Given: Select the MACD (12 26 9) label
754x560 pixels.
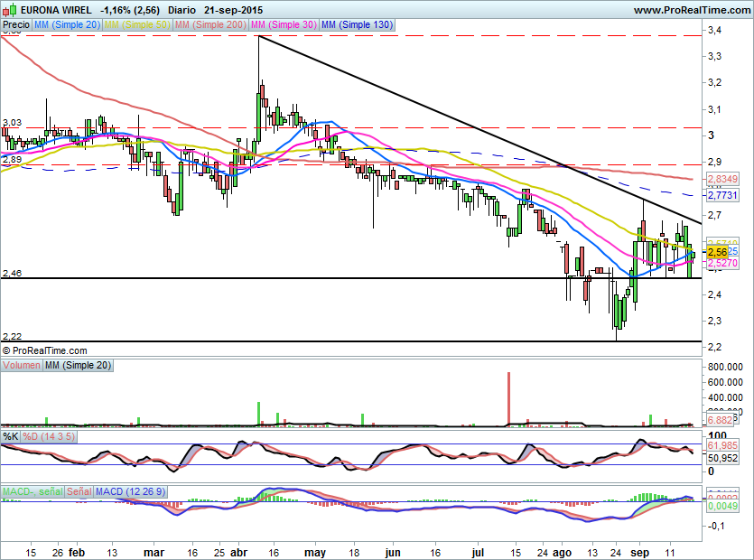Looking at the screenshot, I should 130,491.
